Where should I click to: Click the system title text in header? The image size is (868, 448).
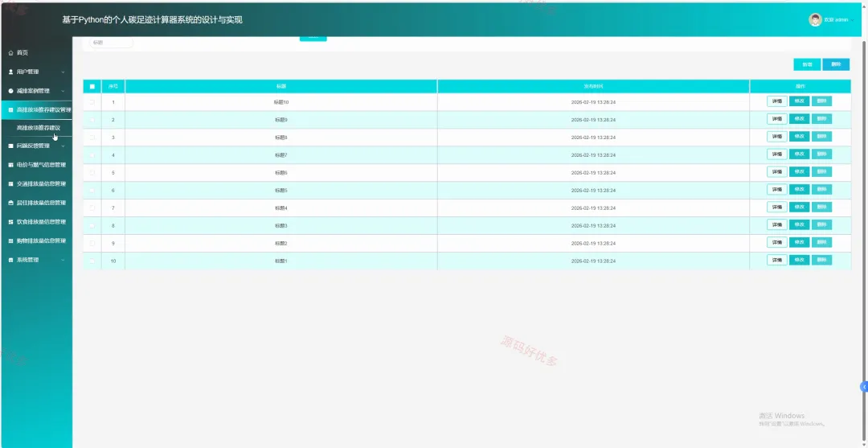tap(152, 20)
